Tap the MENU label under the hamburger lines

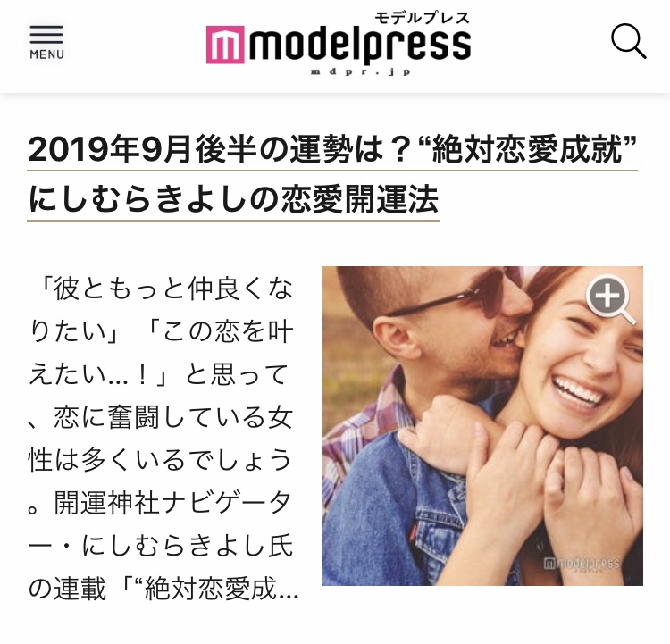(46, 54)
